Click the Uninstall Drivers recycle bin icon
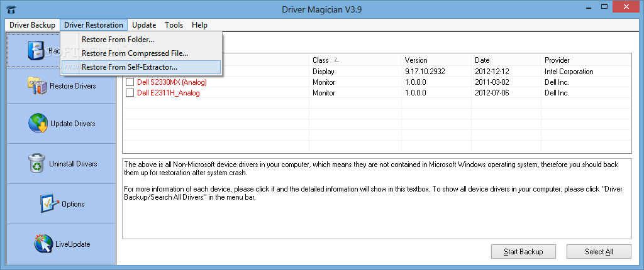The width and height of the screenshot is (644, 270). [x=38, y=163]
